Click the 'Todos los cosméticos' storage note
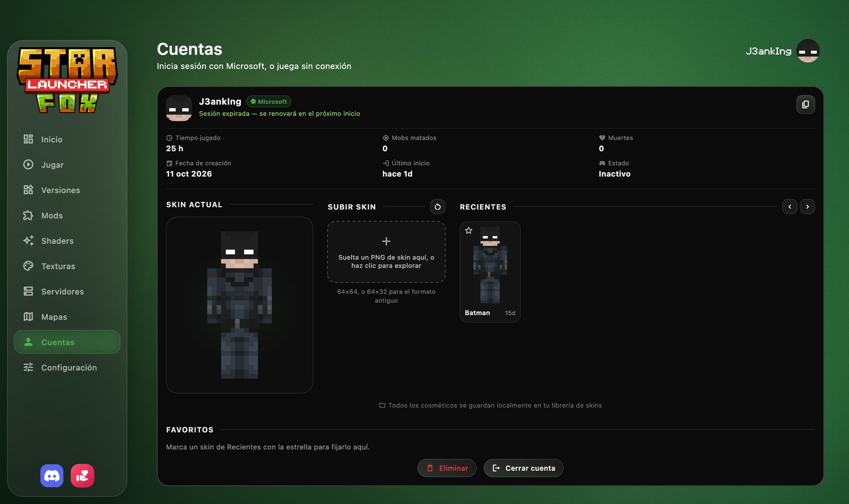 tap(490, 405)
